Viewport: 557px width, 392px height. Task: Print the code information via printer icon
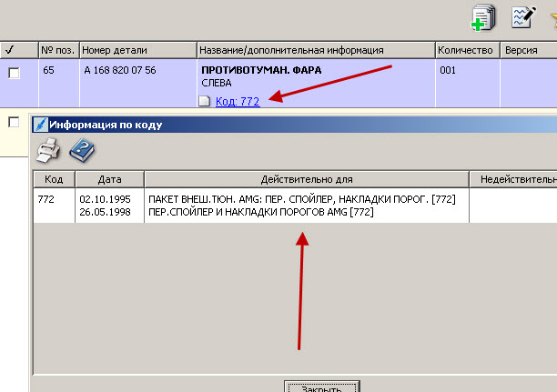pos(47,150)
